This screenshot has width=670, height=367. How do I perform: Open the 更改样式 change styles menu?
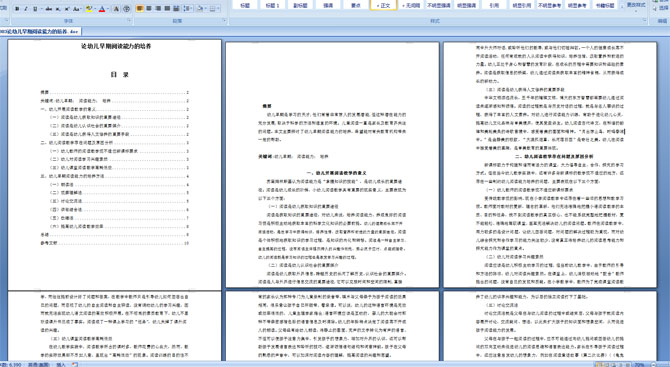click(x=636, y=5)
